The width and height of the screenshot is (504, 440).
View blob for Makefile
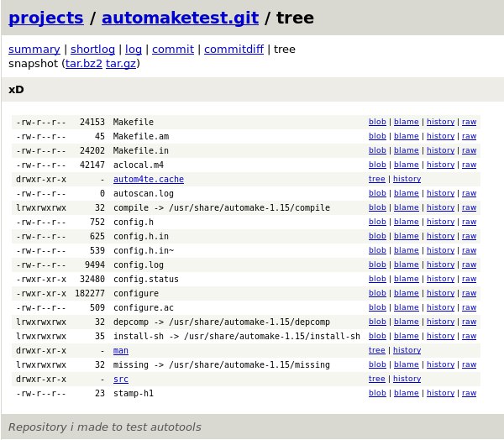(x=377, y=122)
